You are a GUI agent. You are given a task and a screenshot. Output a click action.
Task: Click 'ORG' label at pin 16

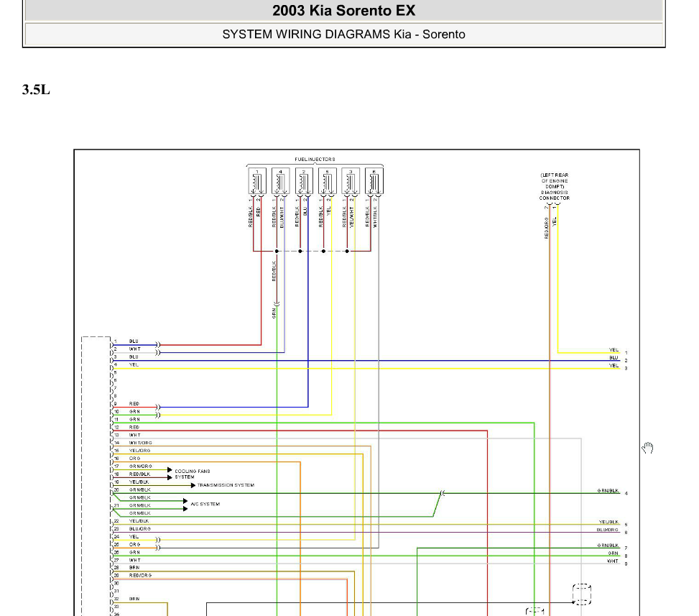[x=134, y=459]
